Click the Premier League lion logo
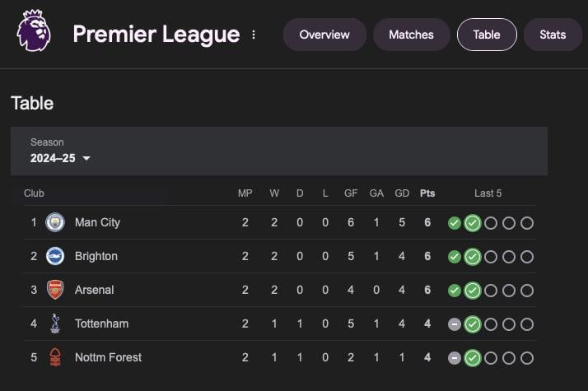This screenshot has width=588, height=391. coord(34,30)
